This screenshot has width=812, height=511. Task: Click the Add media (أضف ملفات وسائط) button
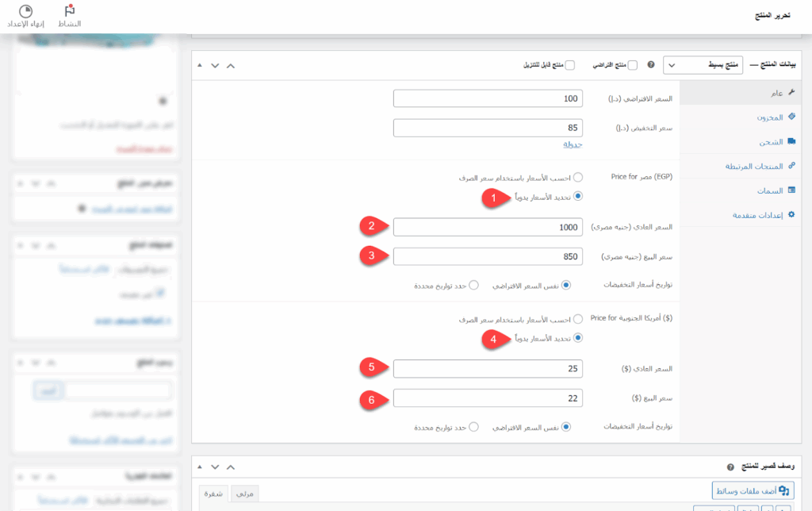click(753, 491)
